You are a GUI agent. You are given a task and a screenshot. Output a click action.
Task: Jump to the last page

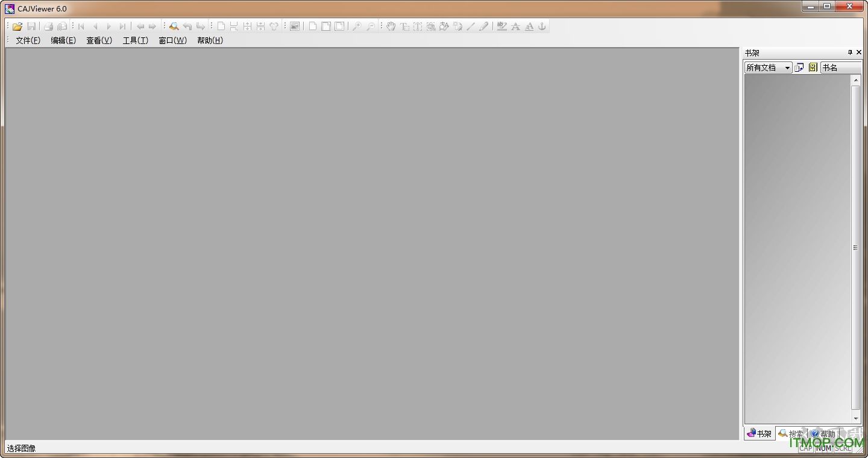click(x=122, y=27)
